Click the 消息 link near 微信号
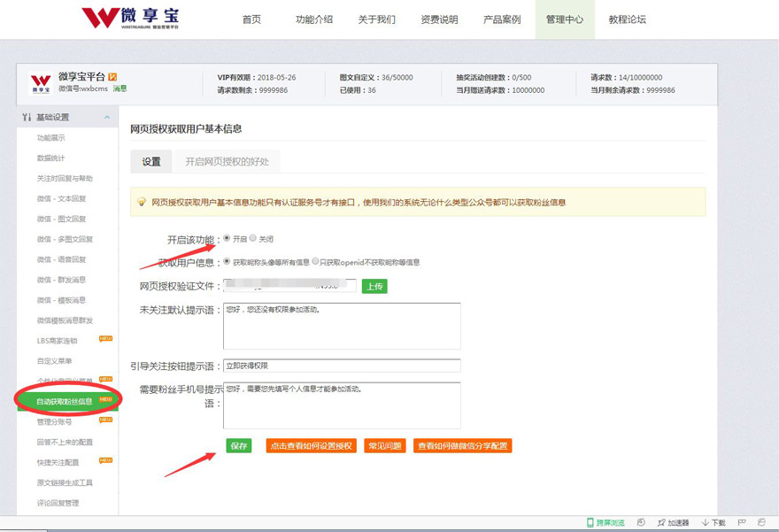 (120, 89)
